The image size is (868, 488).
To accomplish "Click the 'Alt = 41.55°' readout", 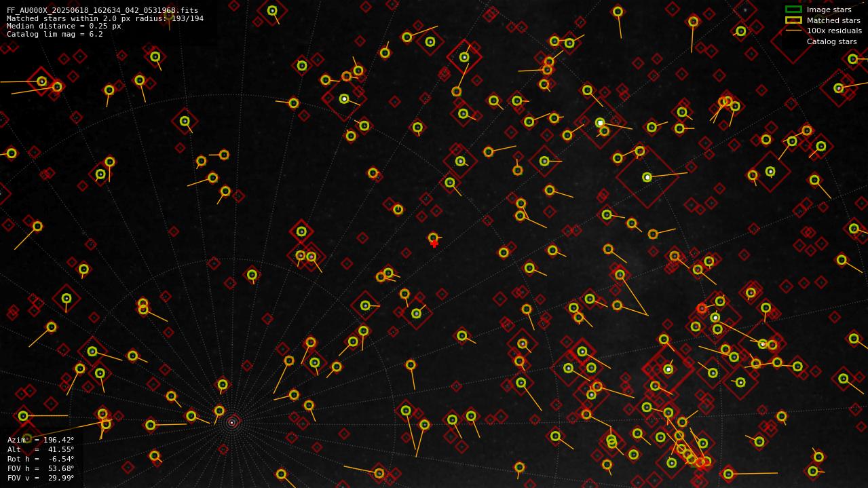I will pos(41,449).
